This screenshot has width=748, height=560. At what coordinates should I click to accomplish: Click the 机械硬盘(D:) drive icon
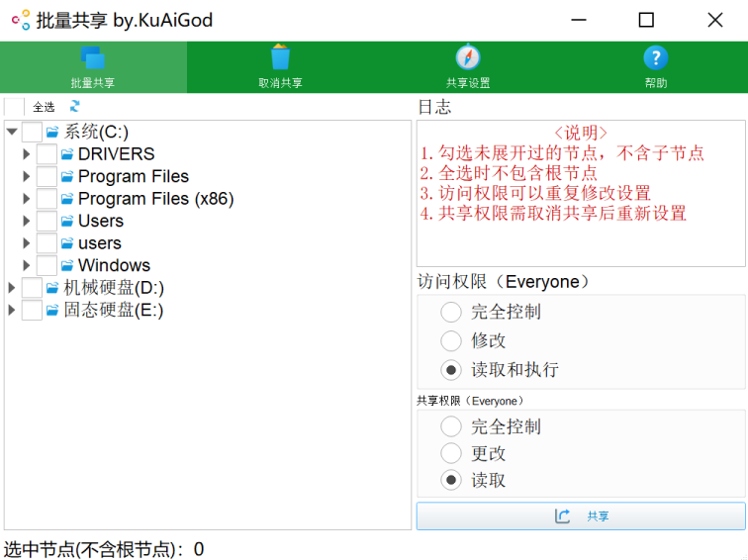click(52, 288)
